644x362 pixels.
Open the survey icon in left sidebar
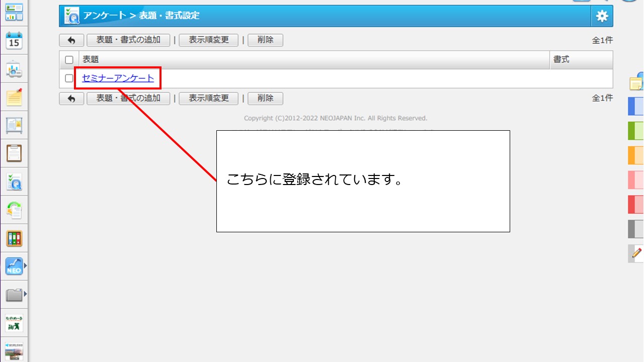coord(14,182)
